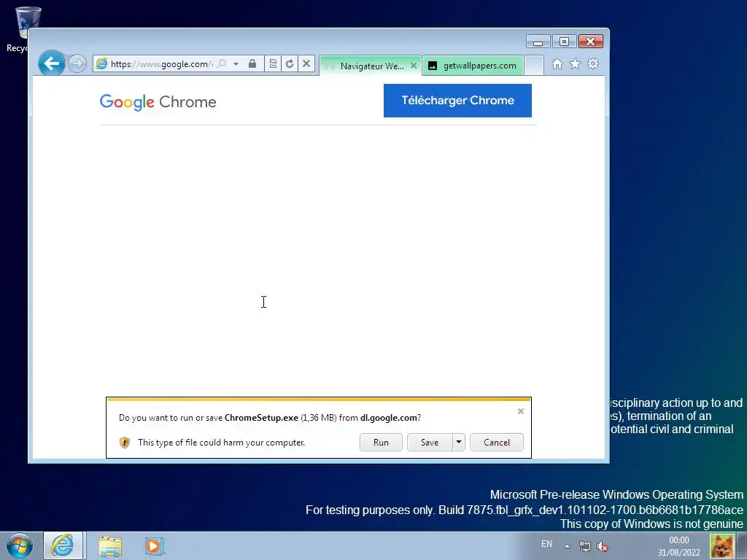Close the Internet Explorer window
This screenshot has height=560, width=747.
[590, 42]
